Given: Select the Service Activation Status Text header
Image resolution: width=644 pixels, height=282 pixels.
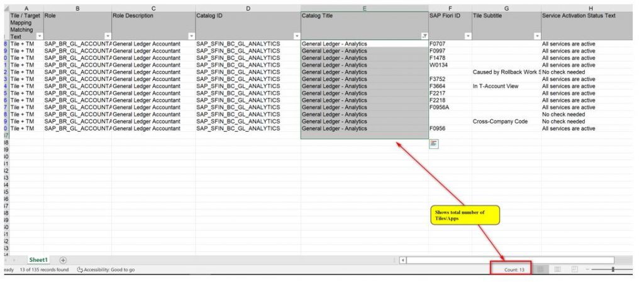Looking at the screenshot, I should pos(587,26).
